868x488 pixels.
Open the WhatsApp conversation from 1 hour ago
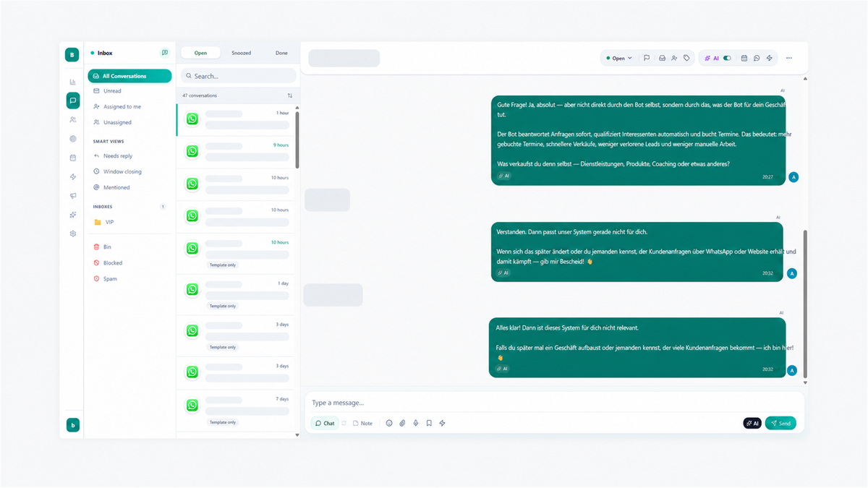237,120
